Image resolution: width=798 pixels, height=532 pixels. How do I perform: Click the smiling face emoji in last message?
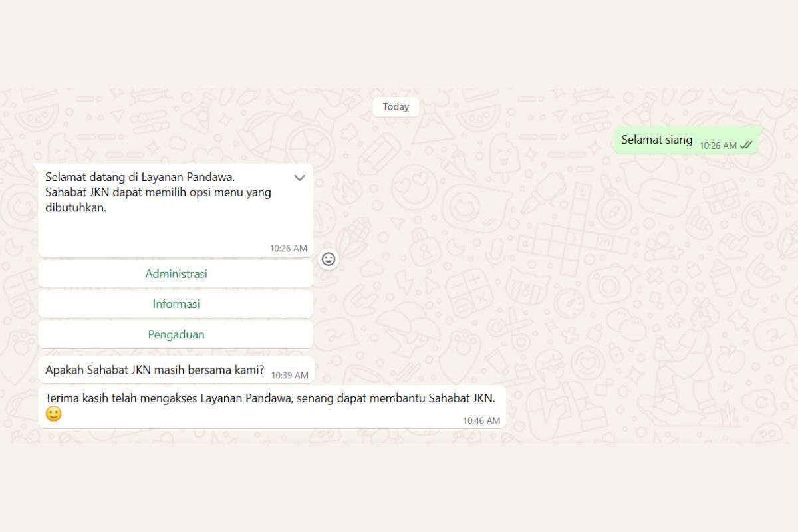(x=53, y=414)
